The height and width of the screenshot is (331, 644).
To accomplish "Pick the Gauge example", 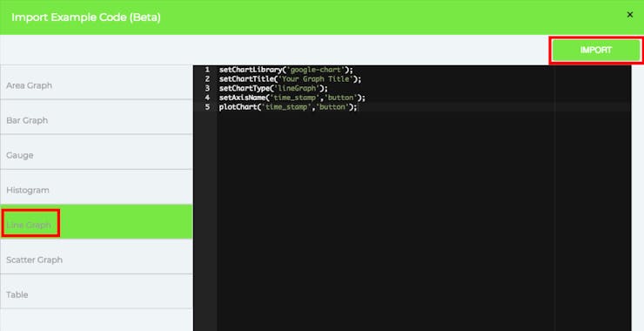I will [96, 155].
